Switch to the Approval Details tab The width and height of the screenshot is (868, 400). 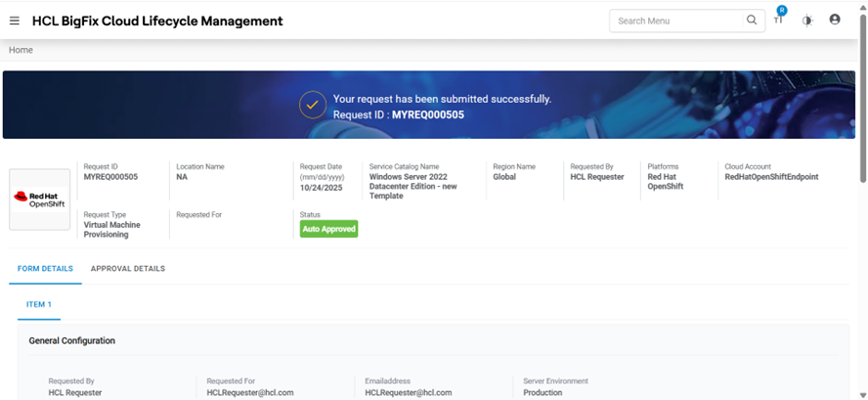coord(128,269)
